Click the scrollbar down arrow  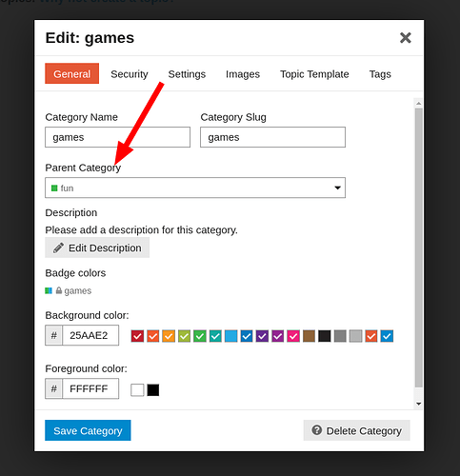point(418,404)
